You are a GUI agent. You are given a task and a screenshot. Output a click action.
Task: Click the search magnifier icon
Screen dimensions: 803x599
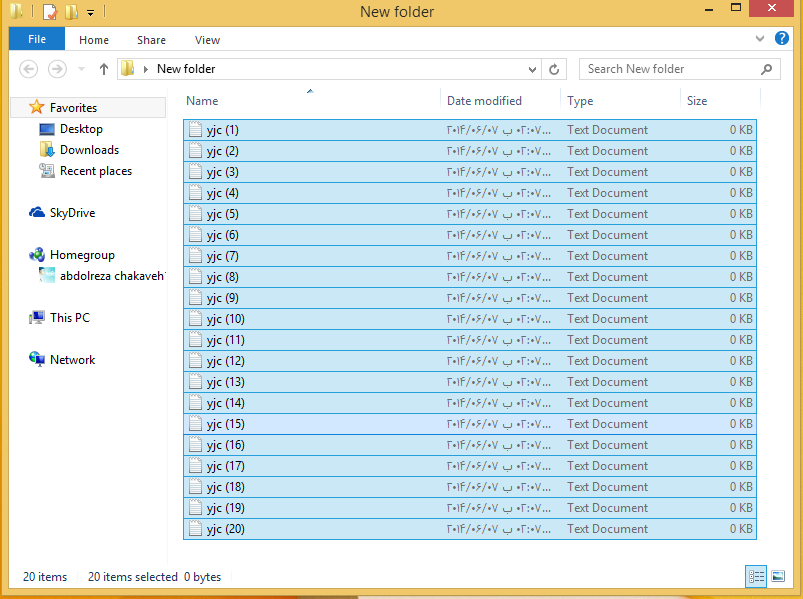coord(766,69)
